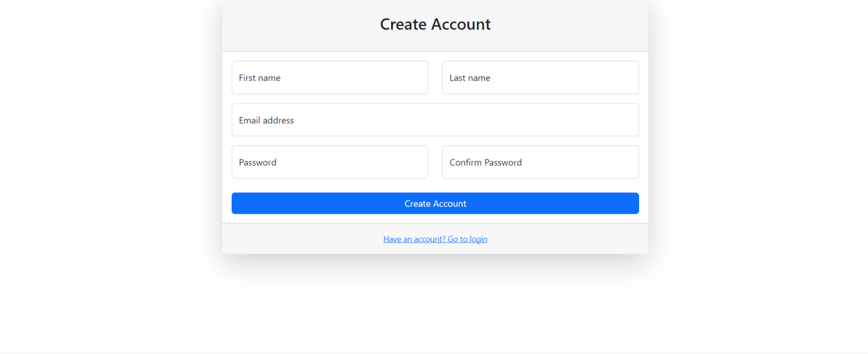Image resolution: width=868 pixels, height=354 pixels.
Task: Submit the form with Create Account
Action: click(x=435, y=203)
